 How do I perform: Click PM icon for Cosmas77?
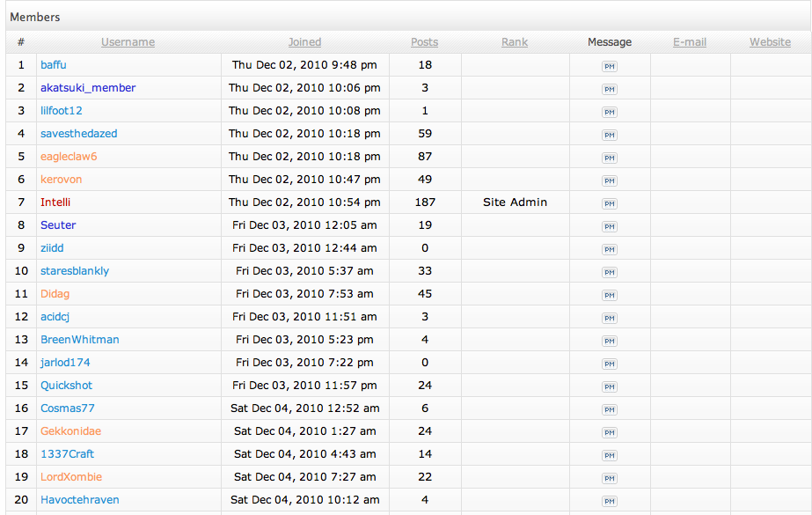pos(609,409)
